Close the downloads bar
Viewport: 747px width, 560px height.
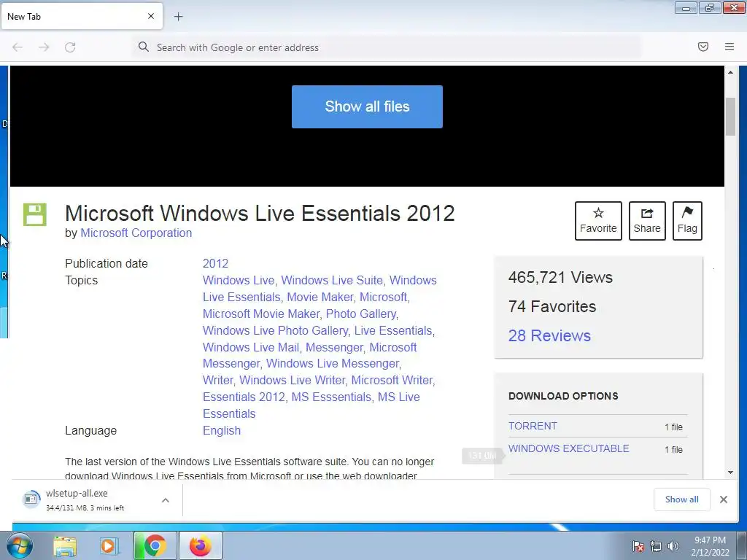[x=723, y=499]
